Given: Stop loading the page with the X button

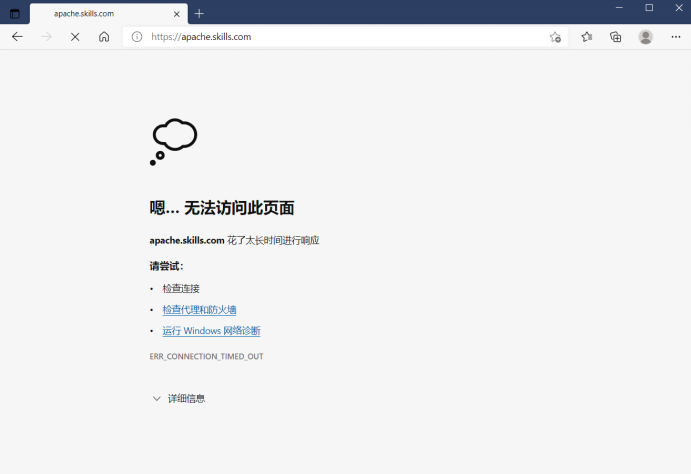Looking at the screenshot, I should 75,37.
